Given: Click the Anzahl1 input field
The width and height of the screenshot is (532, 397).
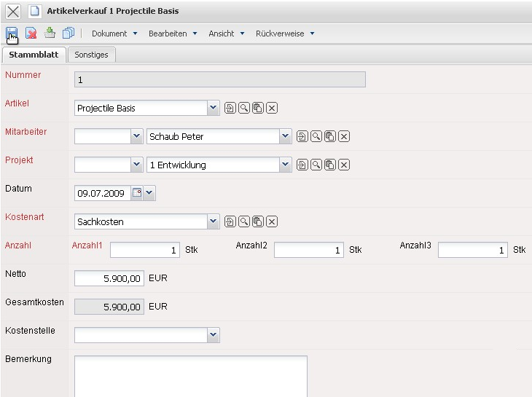Looking at the screenshot, I should click(145, 250).
